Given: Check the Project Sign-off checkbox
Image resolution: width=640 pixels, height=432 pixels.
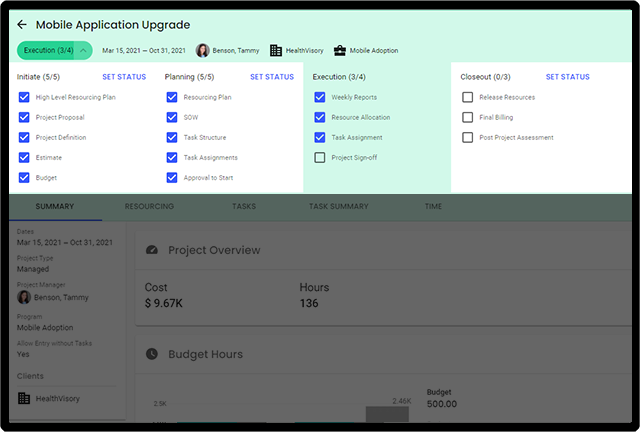Looking at the screenshot, I should (320, 157).
